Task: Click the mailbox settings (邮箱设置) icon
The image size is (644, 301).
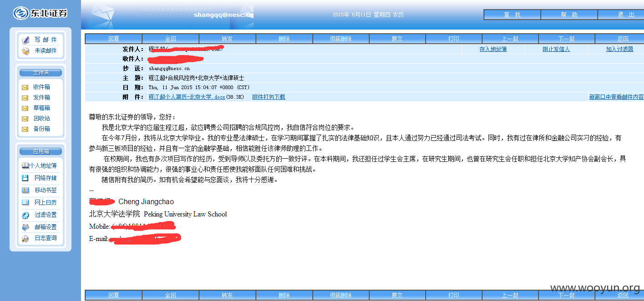Action: click(25, 227)
